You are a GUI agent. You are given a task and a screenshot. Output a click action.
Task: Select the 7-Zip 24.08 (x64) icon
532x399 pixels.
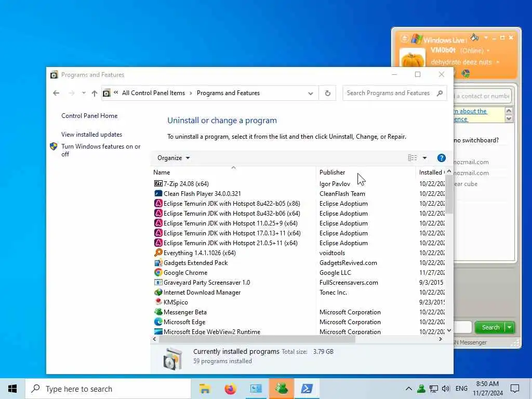tap(158, 183)
